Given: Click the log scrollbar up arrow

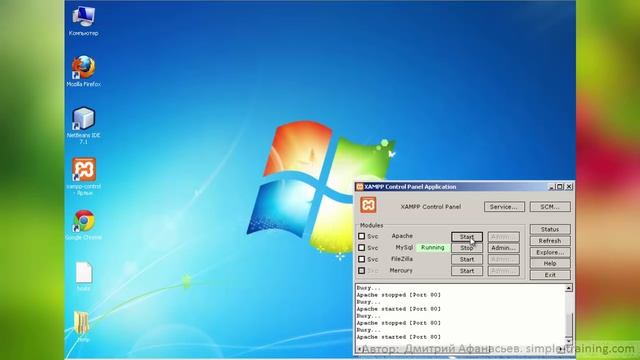Looking at the screenshot, I should pyautogui.click(x=569, y=288).
